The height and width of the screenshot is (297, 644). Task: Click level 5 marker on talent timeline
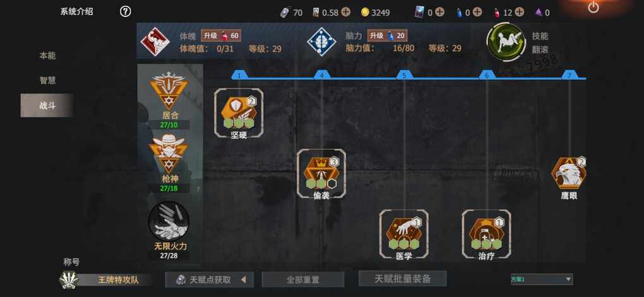click(x=405, y=75)
